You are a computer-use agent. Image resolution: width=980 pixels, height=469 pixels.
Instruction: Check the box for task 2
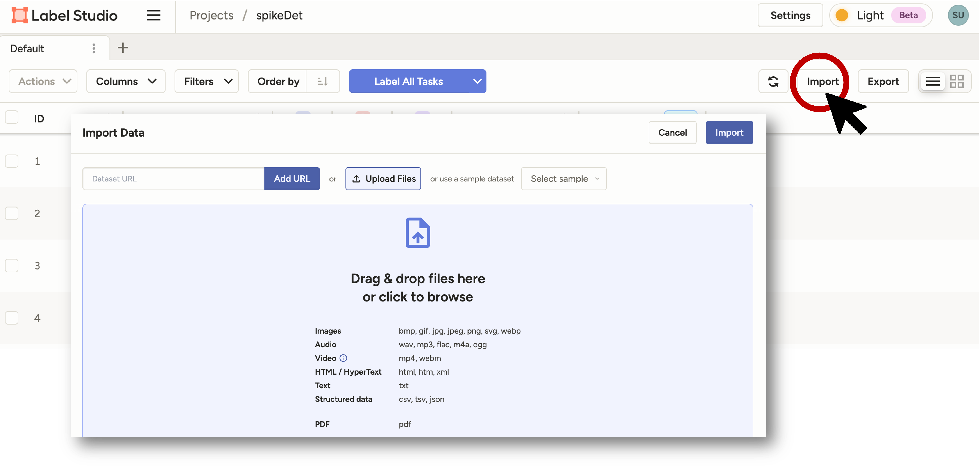(12, 214)
